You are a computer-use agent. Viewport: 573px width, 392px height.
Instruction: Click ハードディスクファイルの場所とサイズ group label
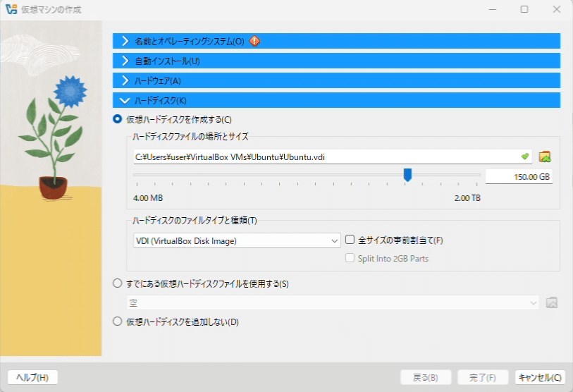190,136
